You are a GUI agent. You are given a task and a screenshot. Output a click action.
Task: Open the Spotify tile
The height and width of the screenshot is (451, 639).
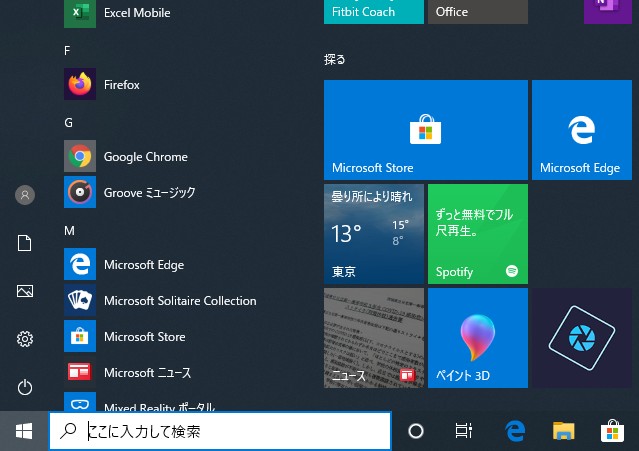477,233
